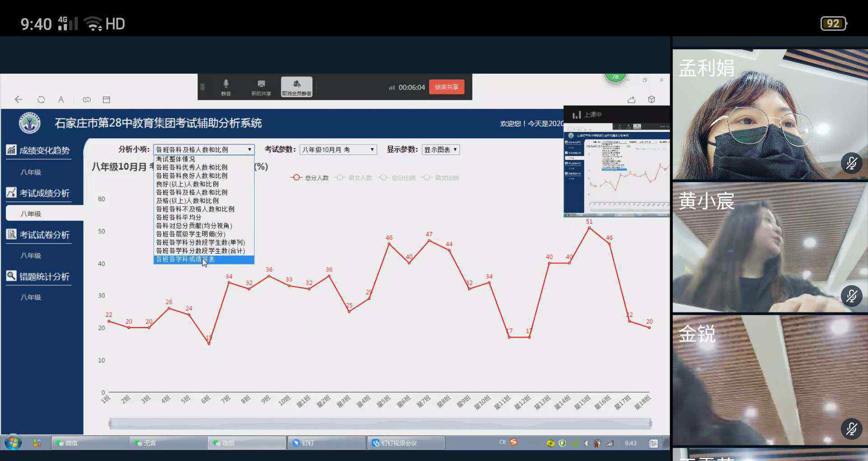Click 八年级 under 错题统计分析

pos(31,297)
